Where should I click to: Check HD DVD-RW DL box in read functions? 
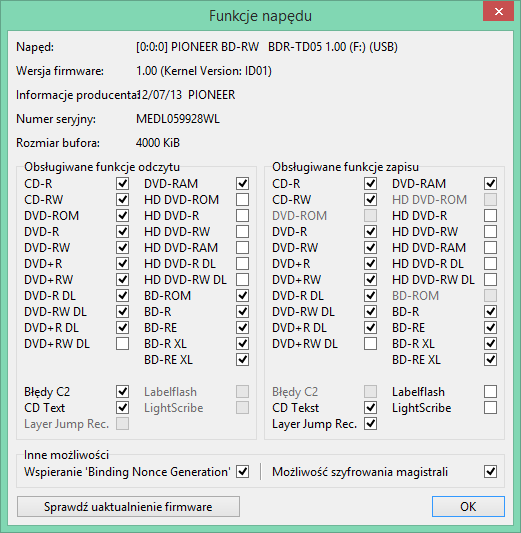click(242, 279)
